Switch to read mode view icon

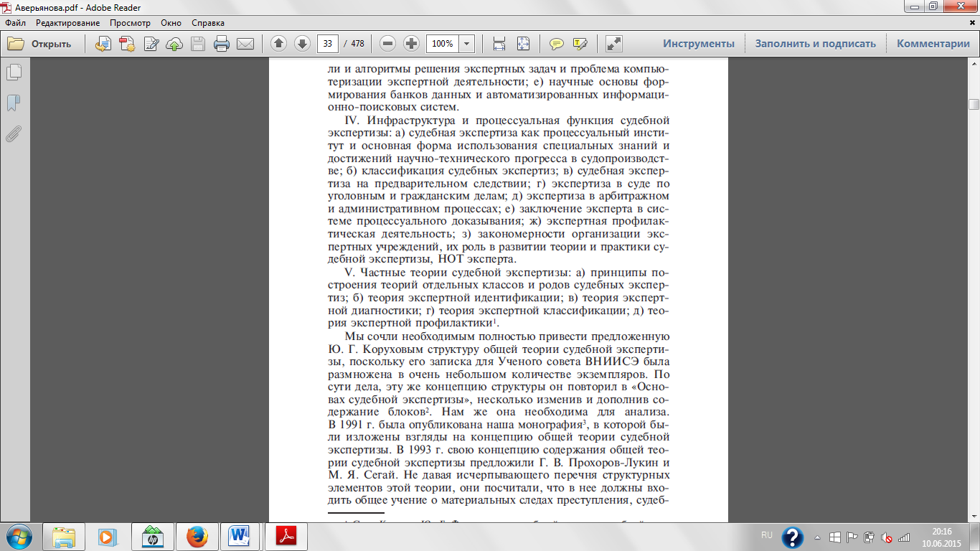point(613,44)
